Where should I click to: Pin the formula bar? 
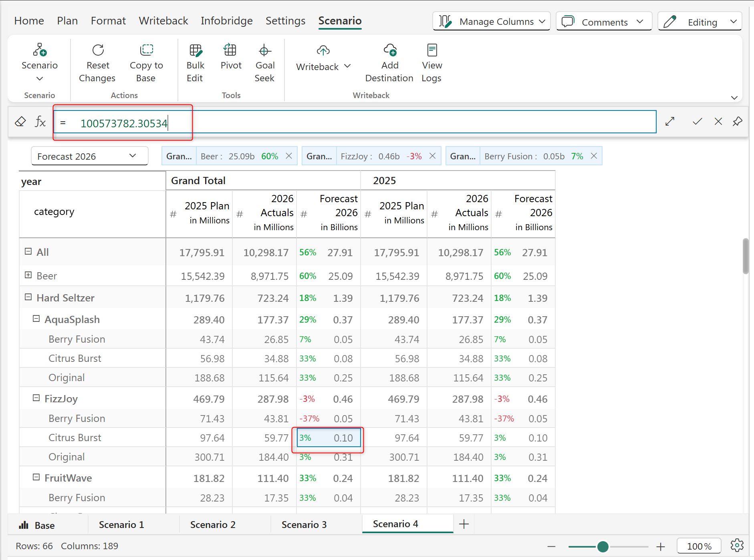tap(737, 122)
